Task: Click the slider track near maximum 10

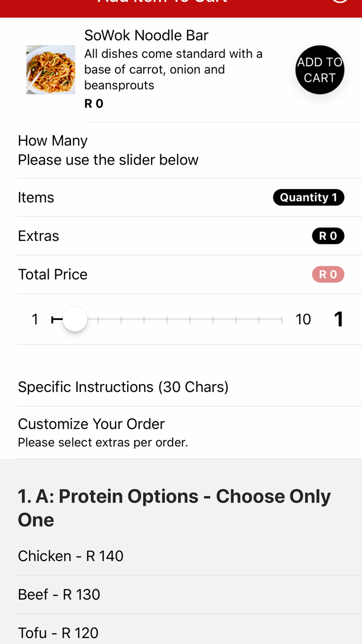Action: pyautogui.click(x=279, y=319)
